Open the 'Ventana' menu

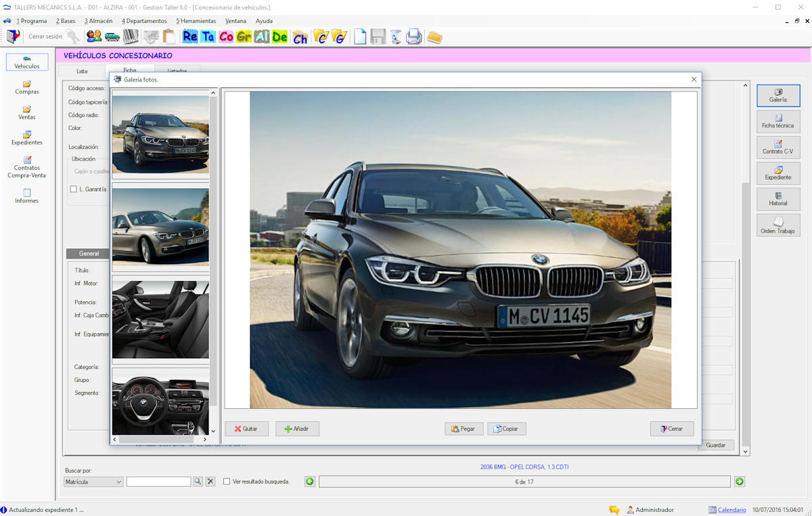pyautogui.click(x=235, y=21)
